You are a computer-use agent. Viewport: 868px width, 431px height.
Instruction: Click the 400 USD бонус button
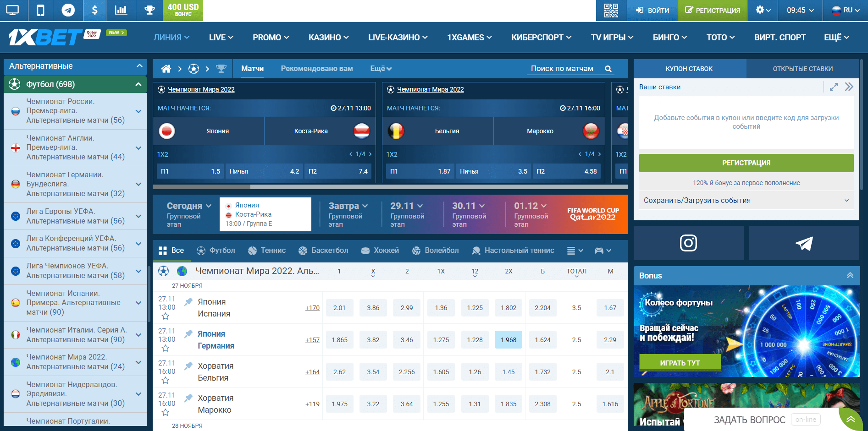pyautogui.click(x=183, y=10)
